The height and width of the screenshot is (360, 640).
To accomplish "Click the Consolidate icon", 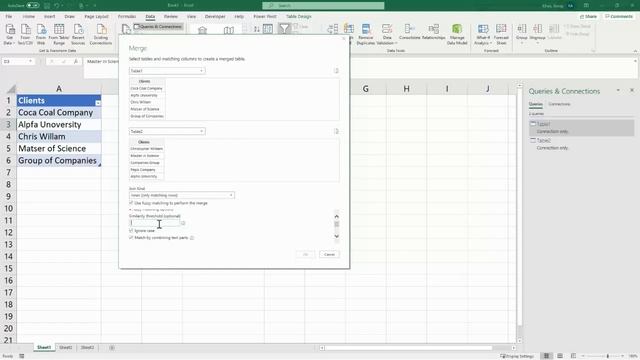I will coord(409,32).
